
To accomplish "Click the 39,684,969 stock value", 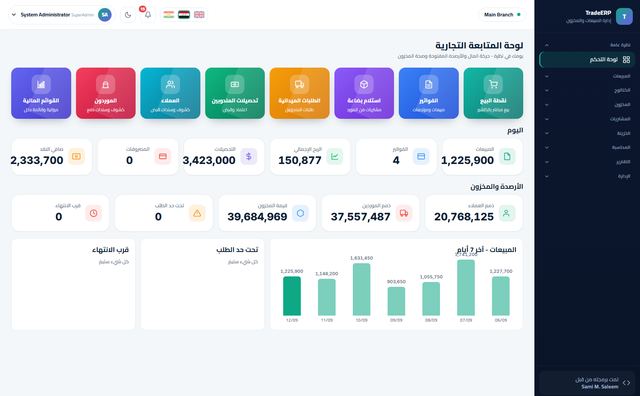I will point(258,217).
